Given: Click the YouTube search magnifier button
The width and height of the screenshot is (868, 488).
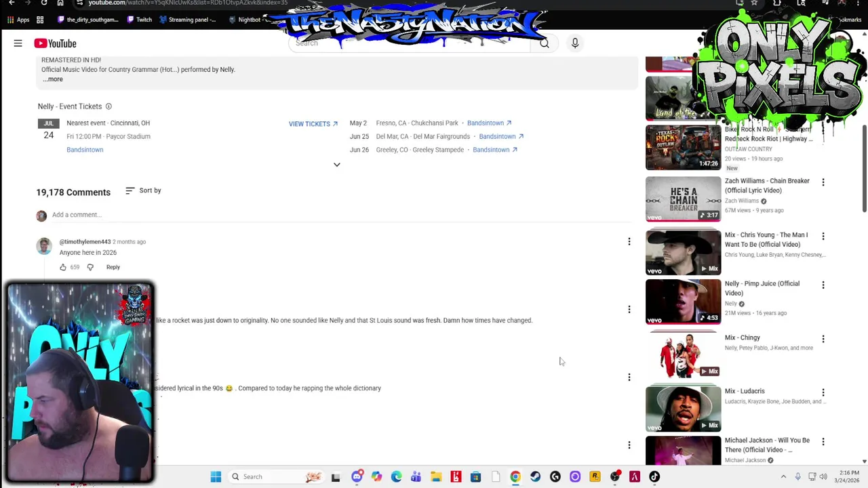Looking at the screenshot, I should pos(544,43).
